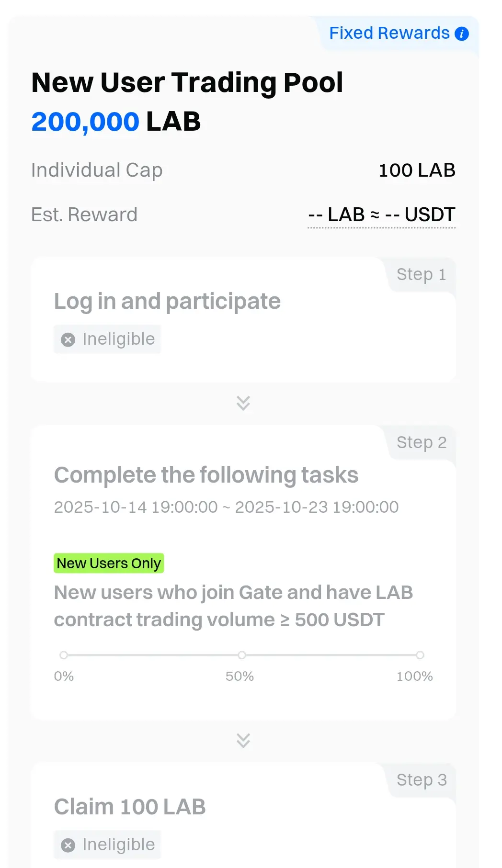Click the 100 LAB Individual Cap value
The image size is (502, 868).
tap(417, 170)
